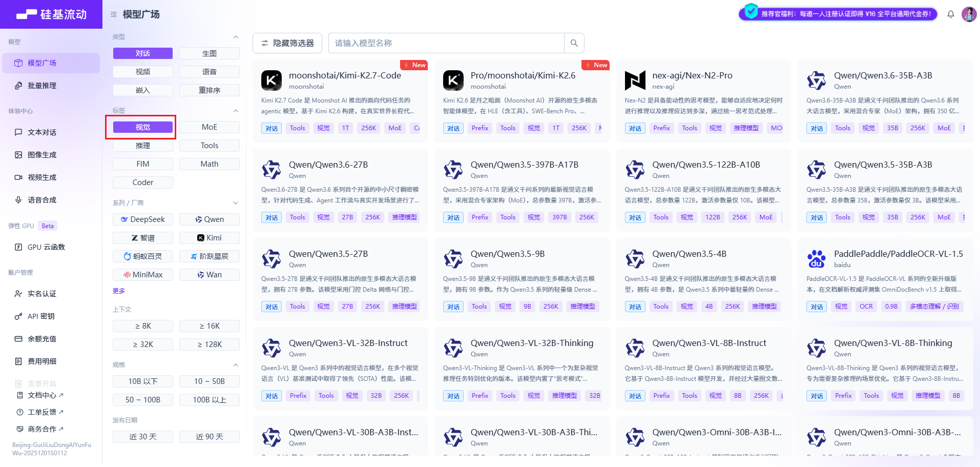Show more vendors with 更多
Viewport: 980px width, 467px height.
119,291
